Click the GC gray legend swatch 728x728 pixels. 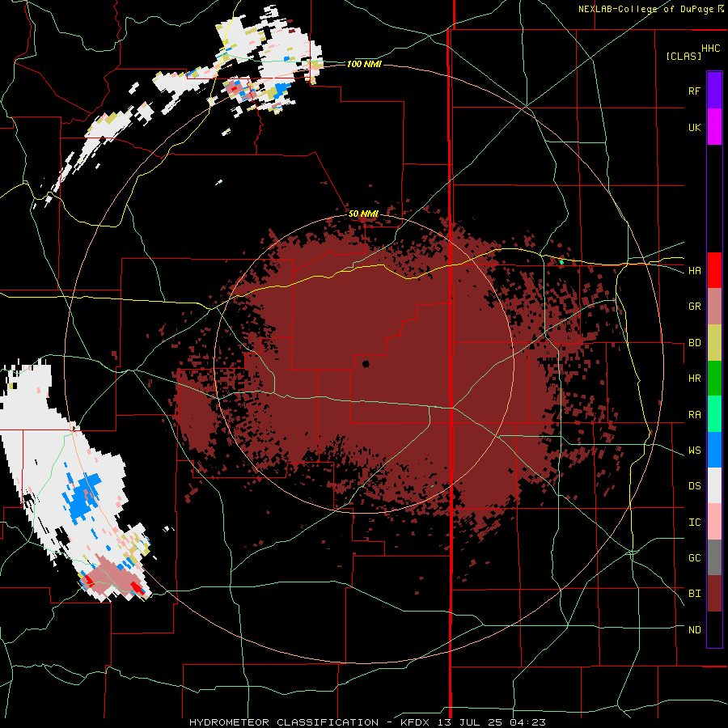[x=714, y=557]
